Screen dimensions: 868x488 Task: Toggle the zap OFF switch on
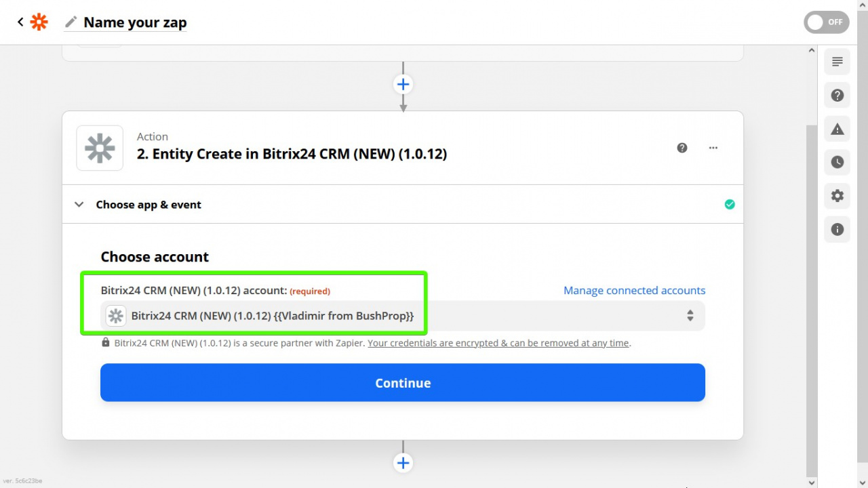826,22
